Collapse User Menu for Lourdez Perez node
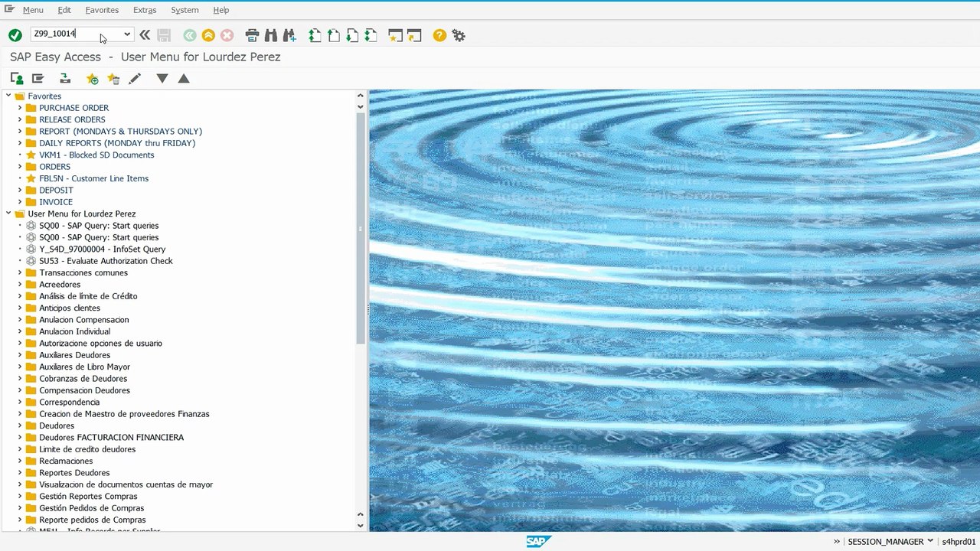This screenshot has width=980, height=551. pyautogui.click(x=9, y=214)
